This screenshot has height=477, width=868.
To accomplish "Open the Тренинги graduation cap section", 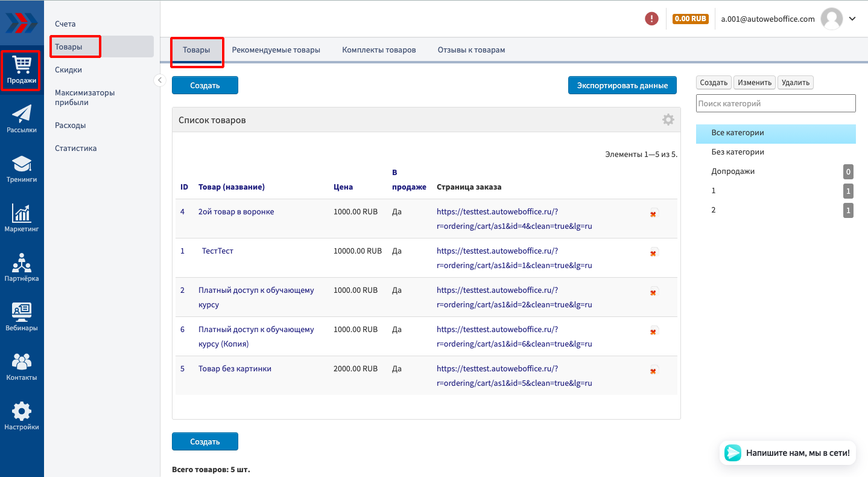I will (x=22, y=169).
